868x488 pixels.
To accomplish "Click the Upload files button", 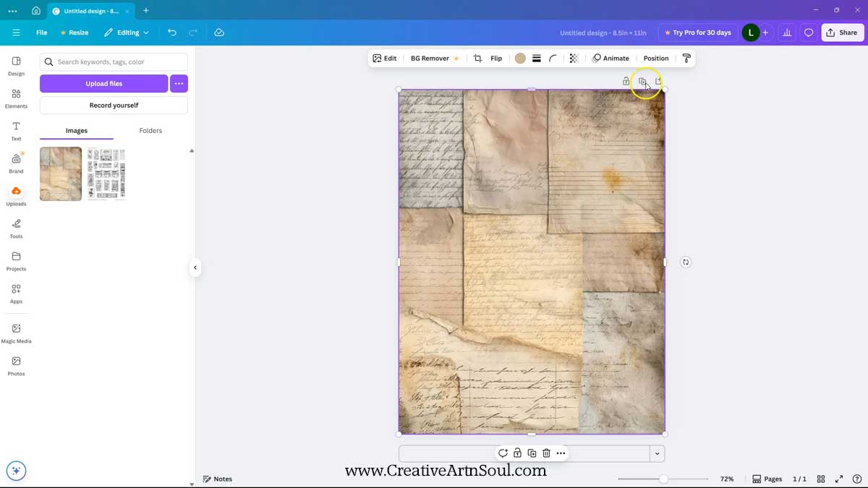I will 104,83.
